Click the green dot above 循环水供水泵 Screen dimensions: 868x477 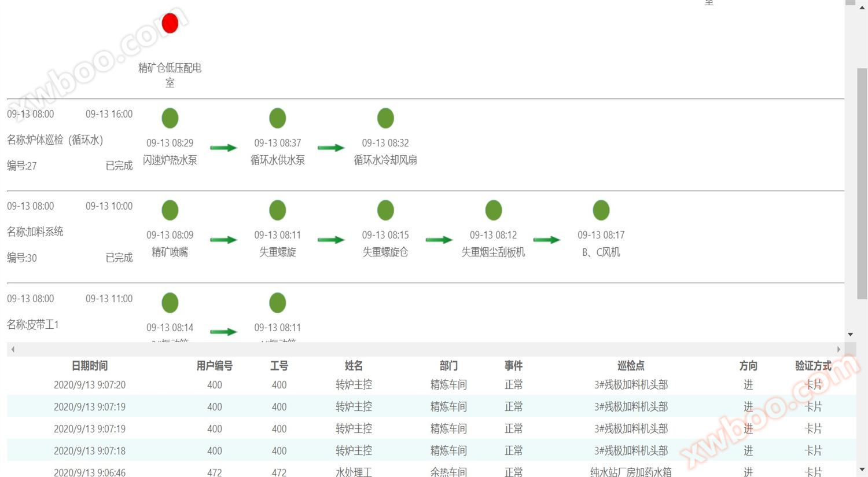coord(278,118)
